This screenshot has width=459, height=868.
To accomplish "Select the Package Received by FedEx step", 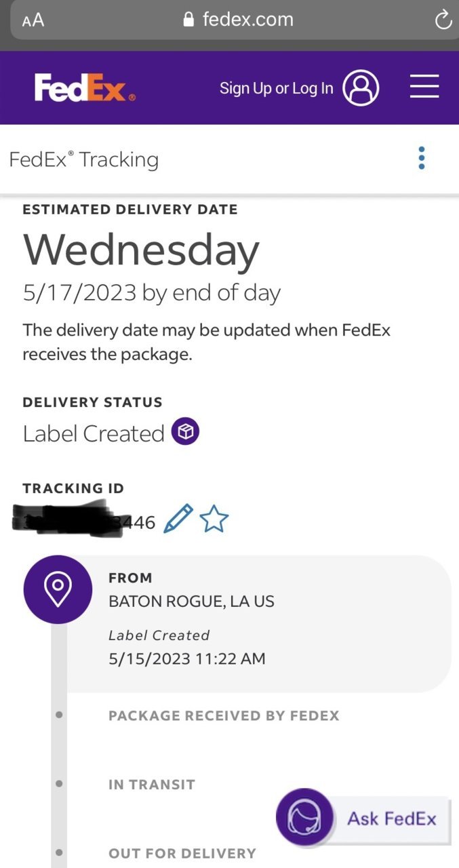I will click(224, 715).
